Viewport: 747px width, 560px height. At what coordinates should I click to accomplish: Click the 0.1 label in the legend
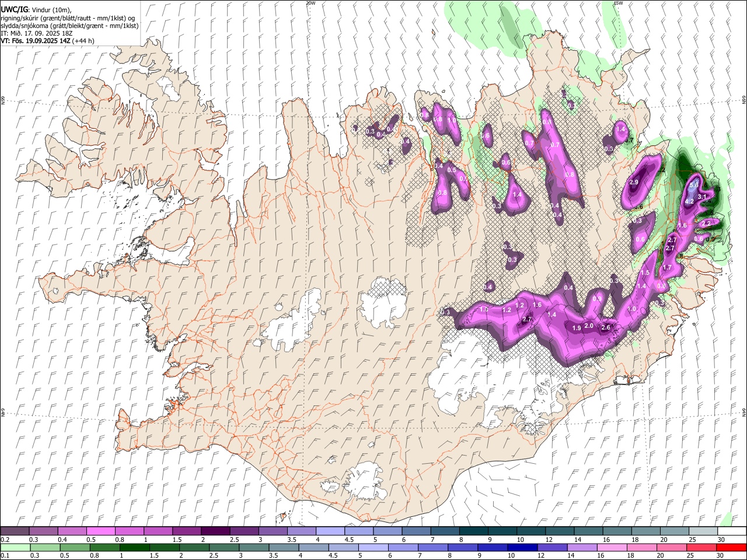point(5,556)
